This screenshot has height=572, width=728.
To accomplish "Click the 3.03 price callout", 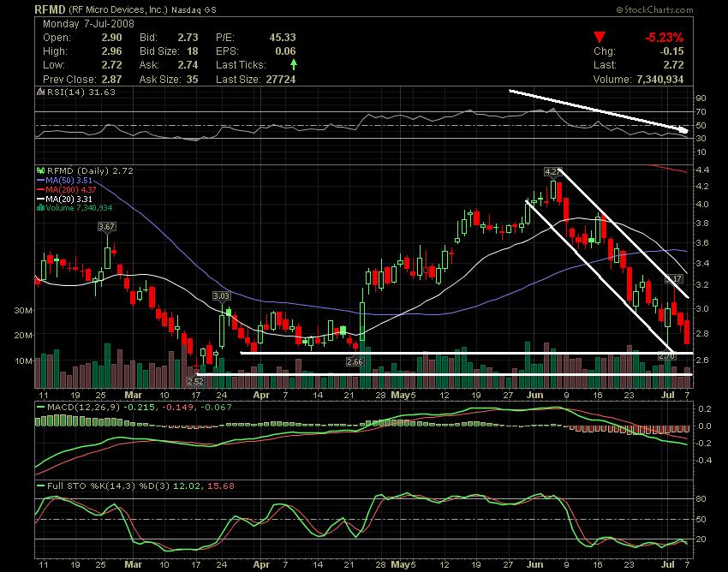I will tap(222, 295).
